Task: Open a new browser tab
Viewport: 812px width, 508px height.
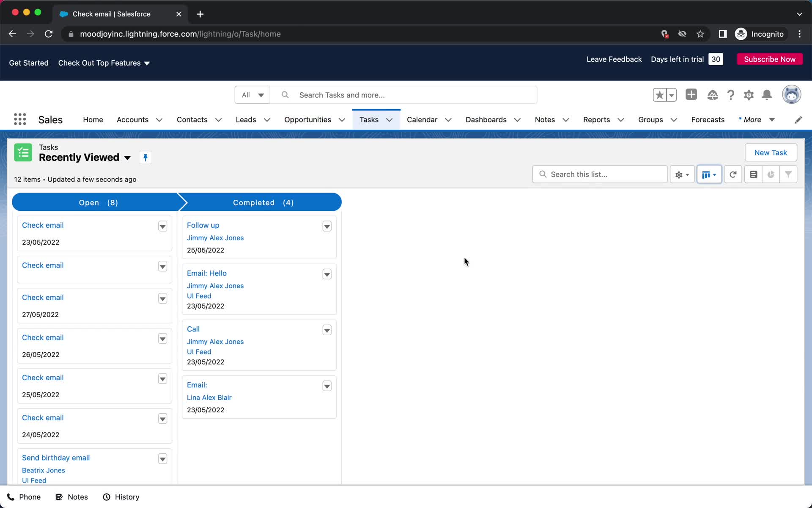Action: point(200,14)
